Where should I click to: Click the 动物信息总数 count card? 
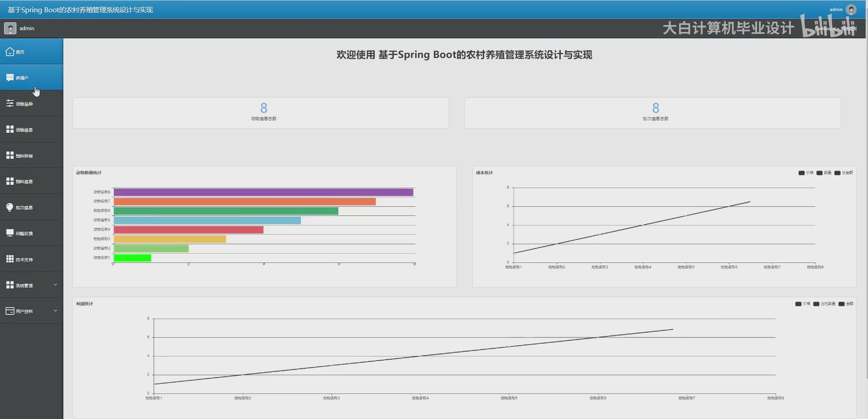[261, 112]
